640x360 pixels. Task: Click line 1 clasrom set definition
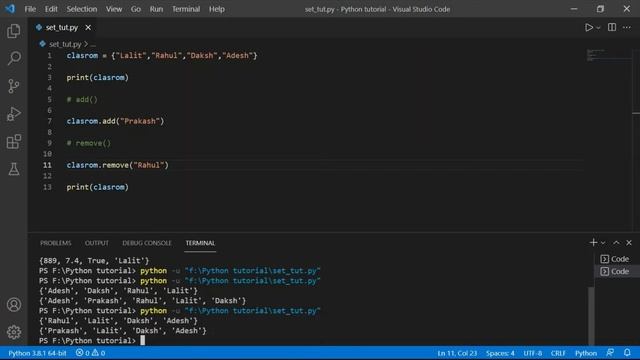pos(162,56)
